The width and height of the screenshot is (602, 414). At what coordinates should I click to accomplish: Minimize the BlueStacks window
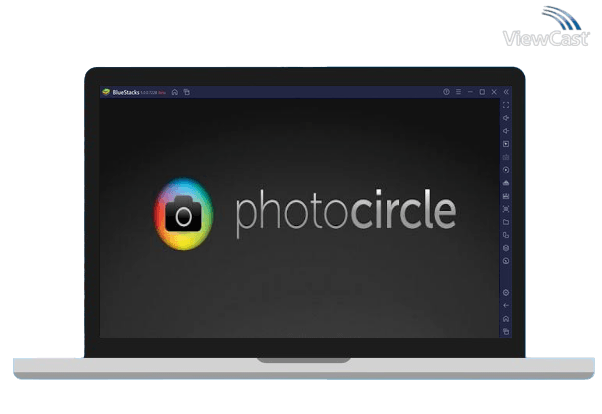pos(470,92)
